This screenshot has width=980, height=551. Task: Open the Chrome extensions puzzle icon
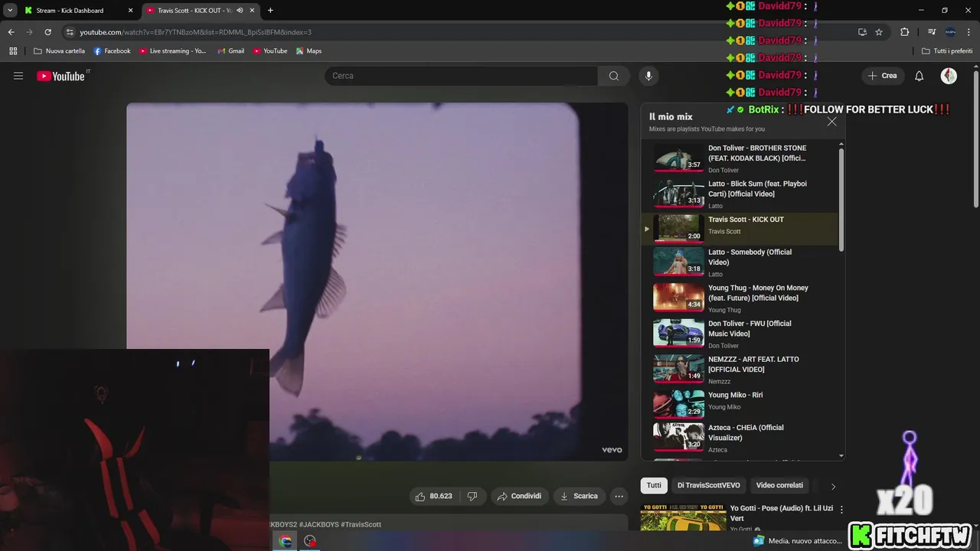(904, 32)
